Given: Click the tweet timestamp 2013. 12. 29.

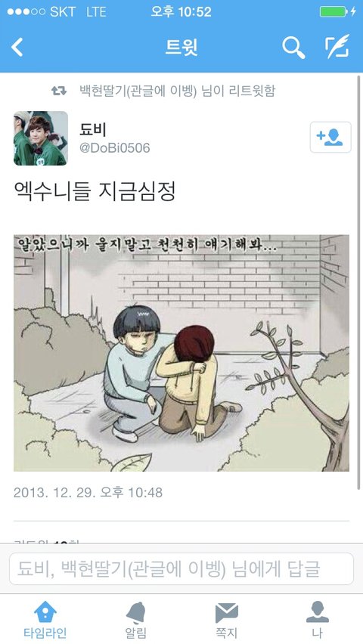Looking at the screenshot, I should coord(88,492).
